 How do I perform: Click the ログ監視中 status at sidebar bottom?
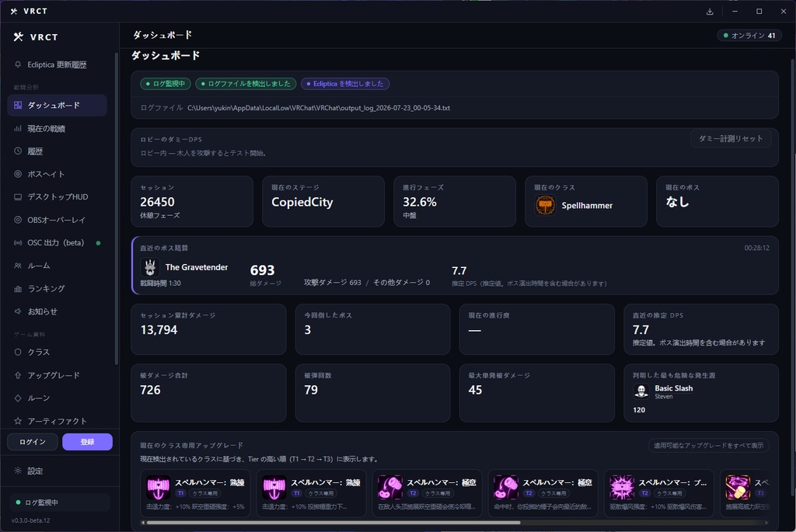click(x=59, y=502)
